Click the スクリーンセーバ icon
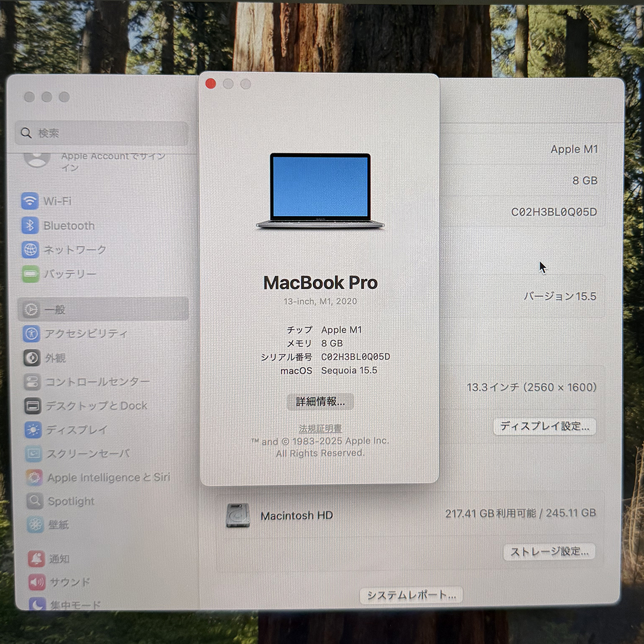The height and width of the screenshot is (644, 644). point(34,454)
